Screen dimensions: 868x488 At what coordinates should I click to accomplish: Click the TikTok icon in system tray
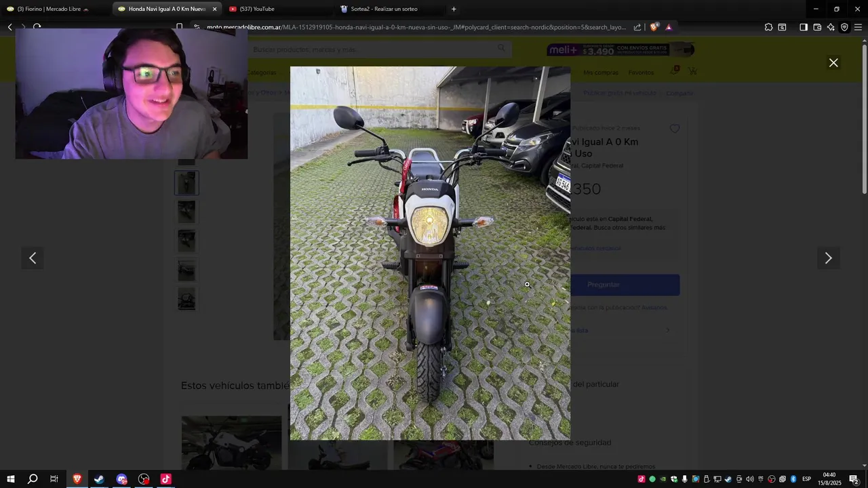(642, 479)
